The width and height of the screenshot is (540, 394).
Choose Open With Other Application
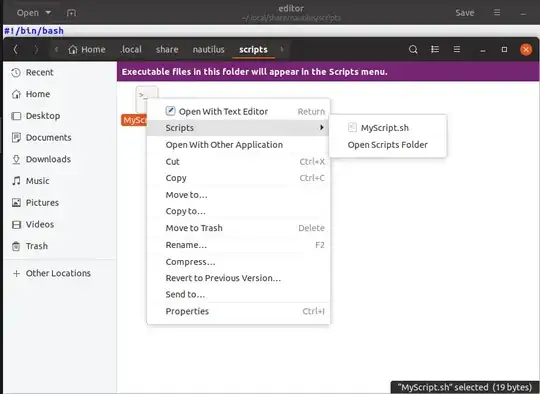pos(238,145)
